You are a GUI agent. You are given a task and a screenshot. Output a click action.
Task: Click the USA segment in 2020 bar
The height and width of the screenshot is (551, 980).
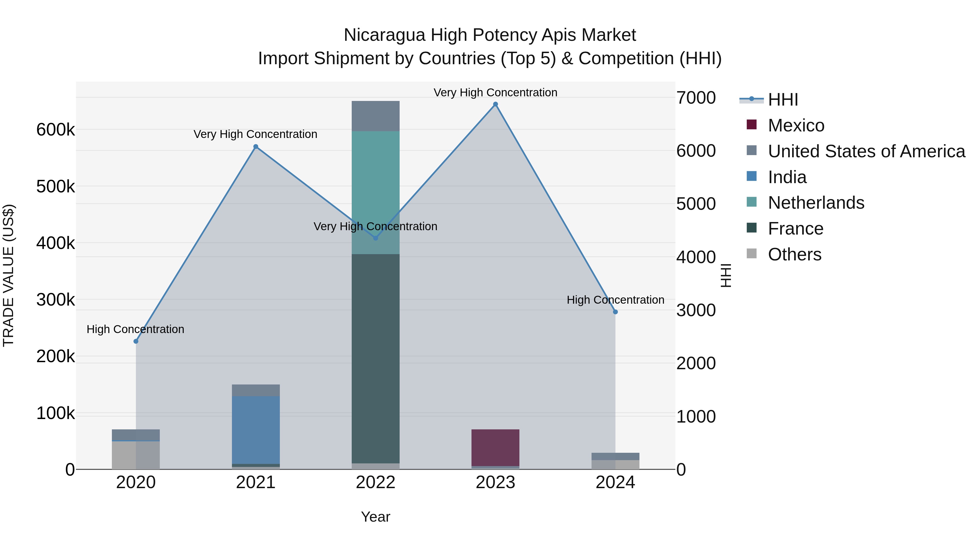tap(136, 435)
